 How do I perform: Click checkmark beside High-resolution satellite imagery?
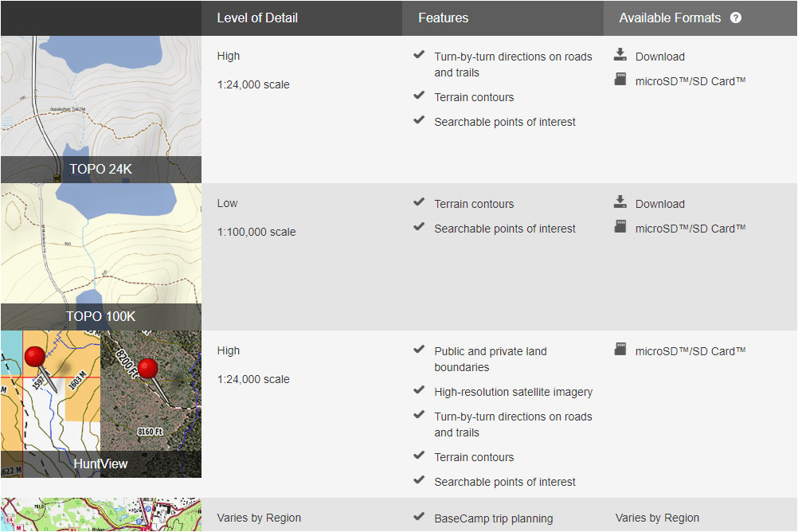(419, 390)
